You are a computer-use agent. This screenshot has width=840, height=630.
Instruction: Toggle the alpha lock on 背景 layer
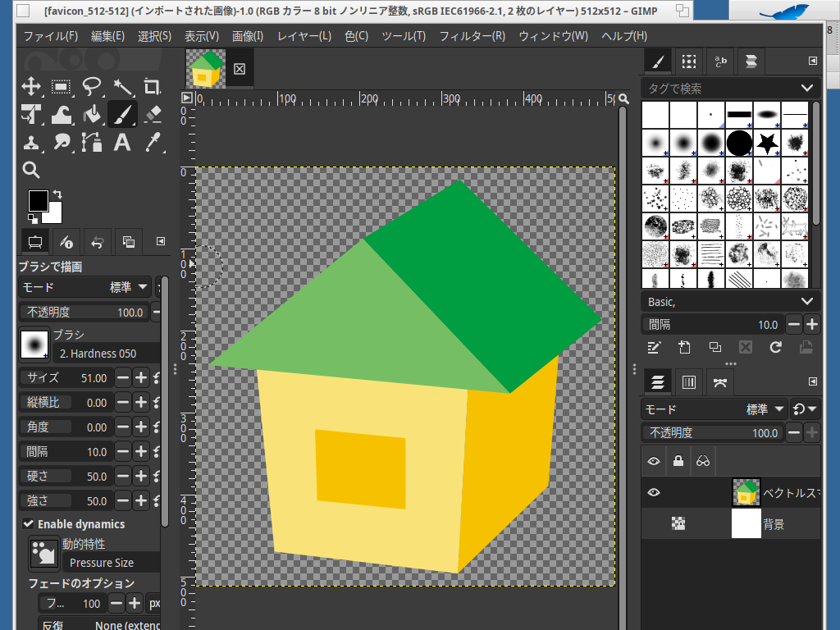pos(678,523)
